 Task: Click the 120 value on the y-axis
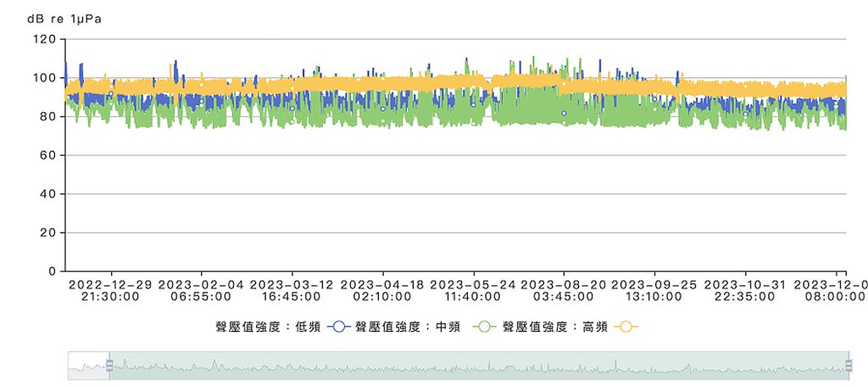click(x=44, y=39)
